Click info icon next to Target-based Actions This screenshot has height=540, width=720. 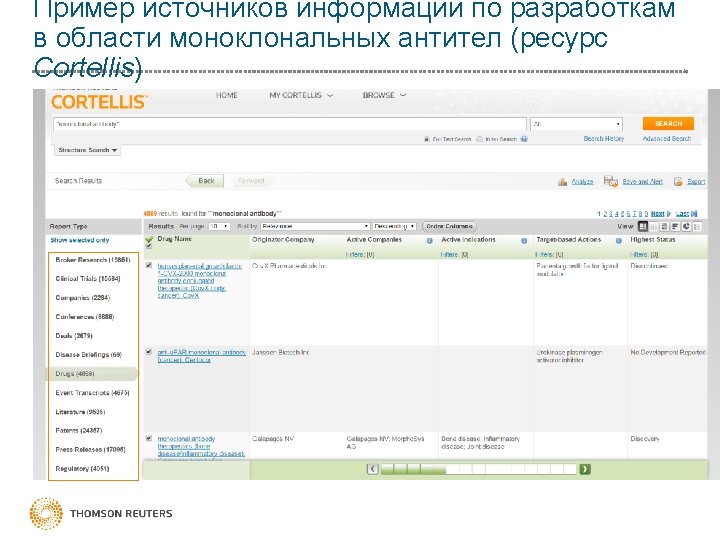(619, 241)
